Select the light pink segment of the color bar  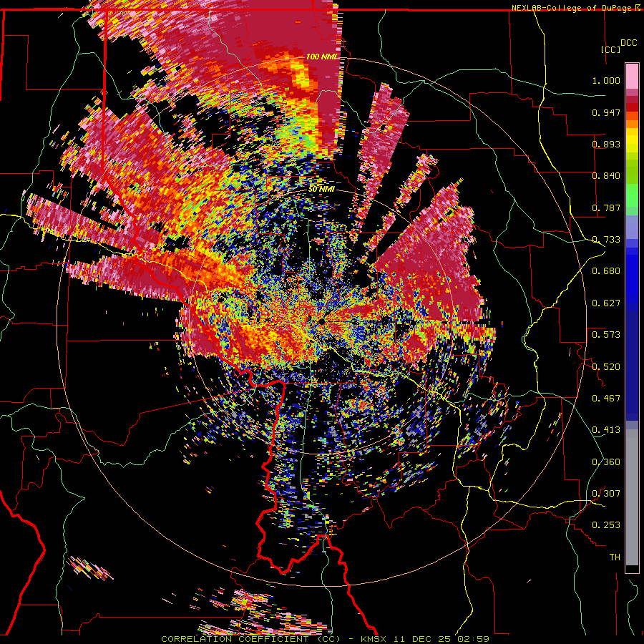click(632, 76)
